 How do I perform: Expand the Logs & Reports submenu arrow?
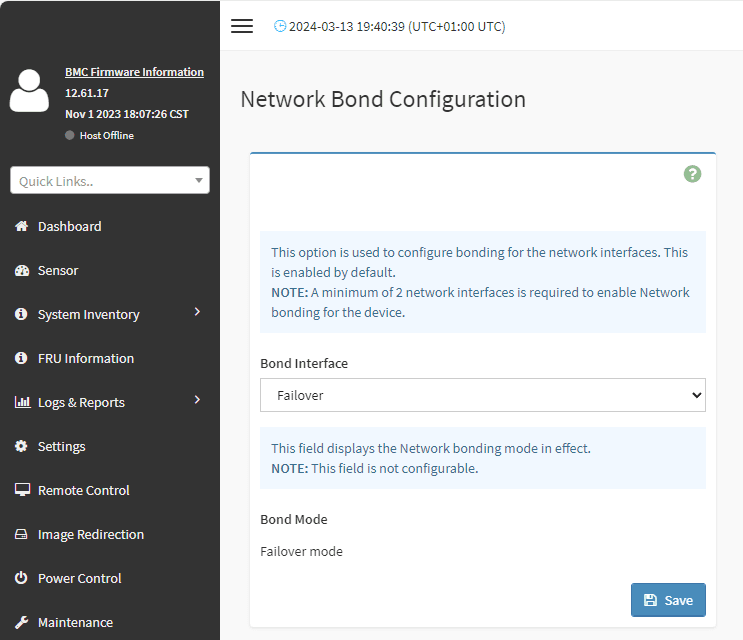(x=198, y=400)
